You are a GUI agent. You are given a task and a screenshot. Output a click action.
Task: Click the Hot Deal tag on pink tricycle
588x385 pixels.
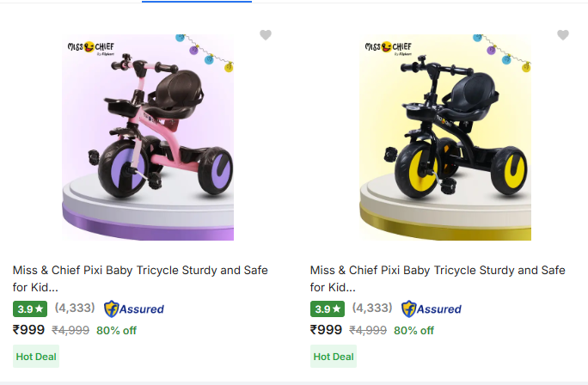point(36,356)
